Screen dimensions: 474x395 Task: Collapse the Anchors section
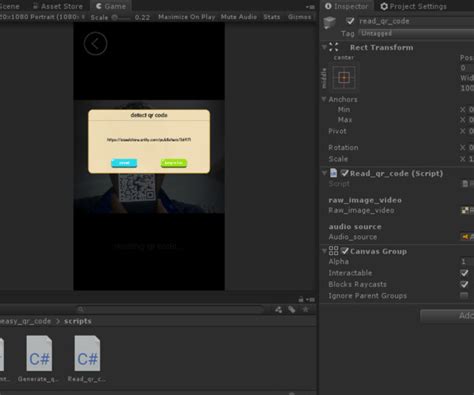point(324,99)
